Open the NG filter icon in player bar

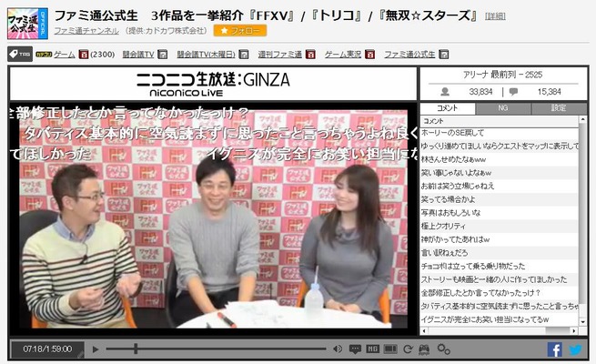pos(372,349)
